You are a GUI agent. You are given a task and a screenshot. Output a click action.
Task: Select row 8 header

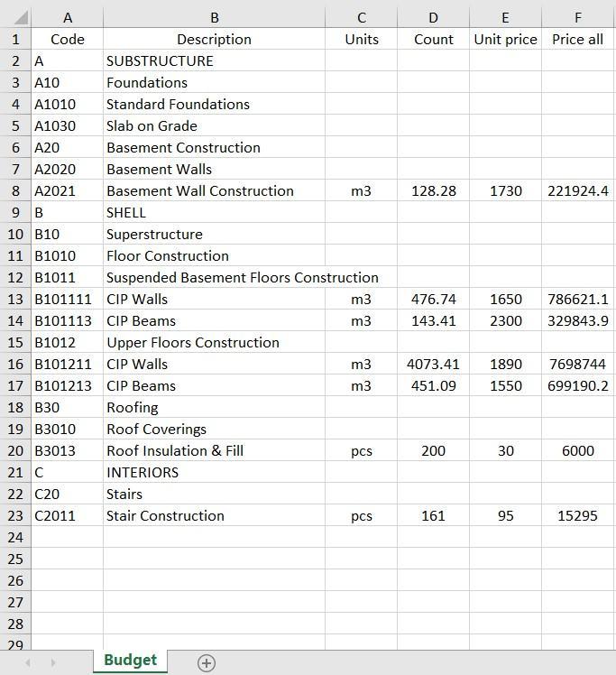point(15,190)
